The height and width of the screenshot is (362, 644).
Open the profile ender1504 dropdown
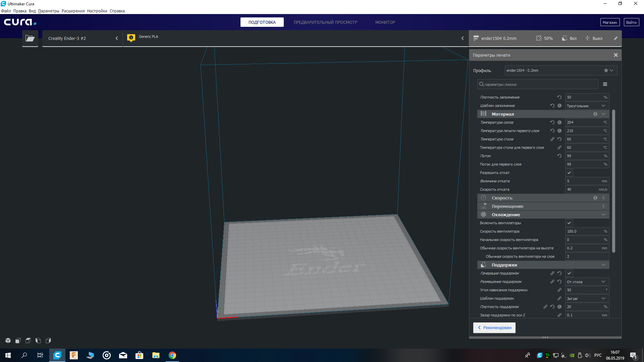(561, 70)
